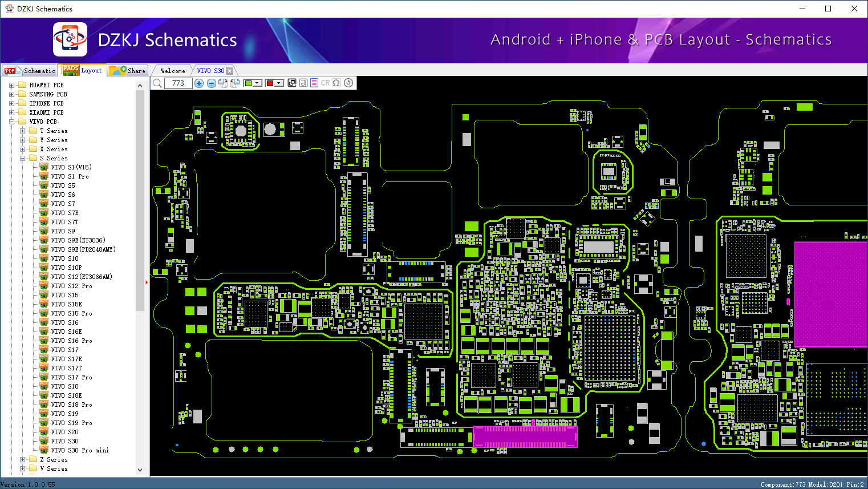Open the VIVO S17T layout
Screen dimensions: 868x489
pos(67,368)
